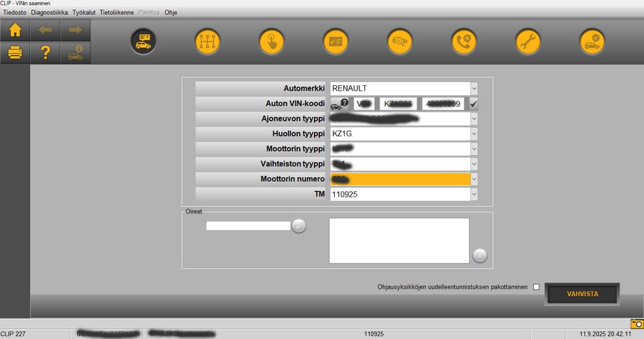Click the back arrow navigation icon
The width and height of the screenshot is (644, 339).
coord(45,30)
